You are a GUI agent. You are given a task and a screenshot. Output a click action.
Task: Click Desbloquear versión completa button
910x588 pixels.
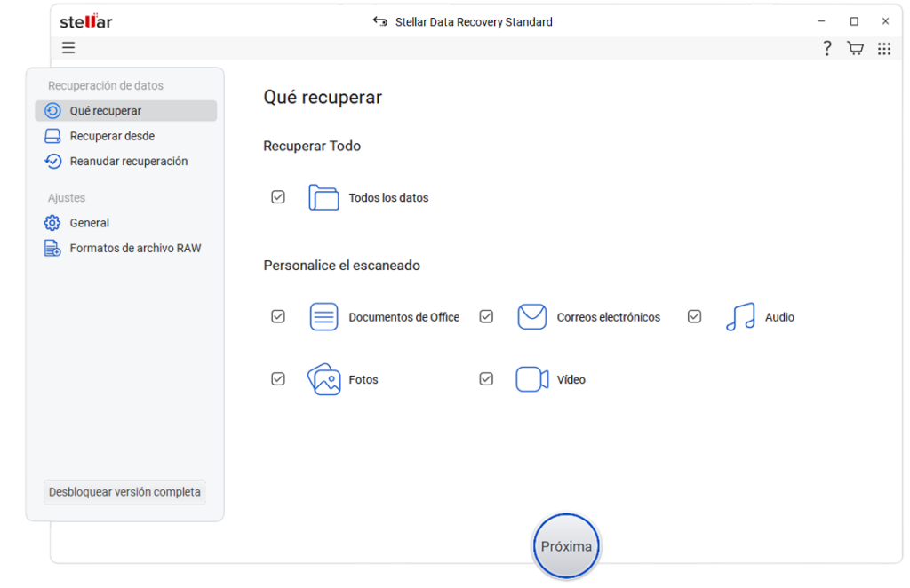click(124, 492)
